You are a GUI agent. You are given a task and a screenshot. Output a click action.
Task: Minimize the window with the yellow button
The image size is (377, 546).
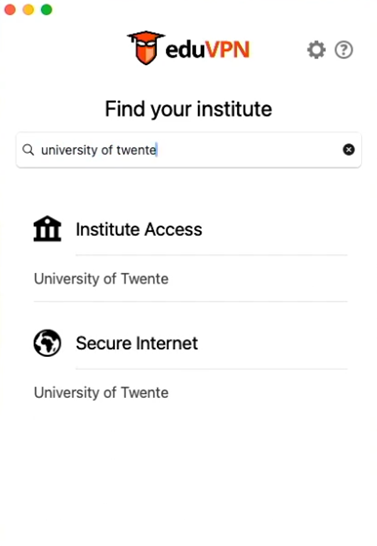tap(28, 9)
